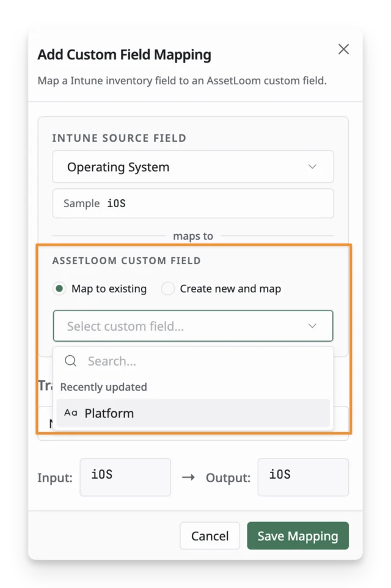Pick Platform from recently updated list
Viewport: 391px width, 588px height.
(193, 413)
